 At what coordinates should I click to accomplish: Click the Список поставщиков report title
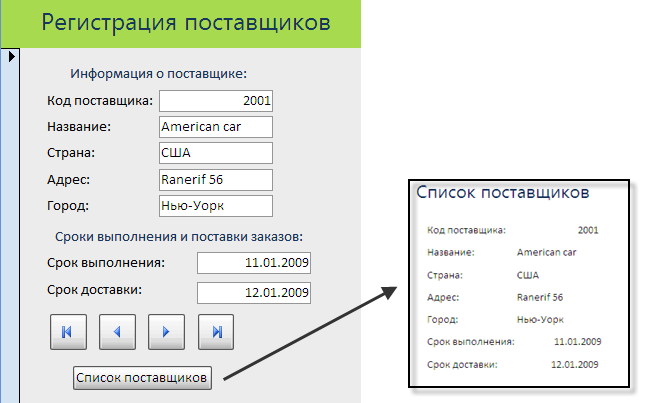503,192
